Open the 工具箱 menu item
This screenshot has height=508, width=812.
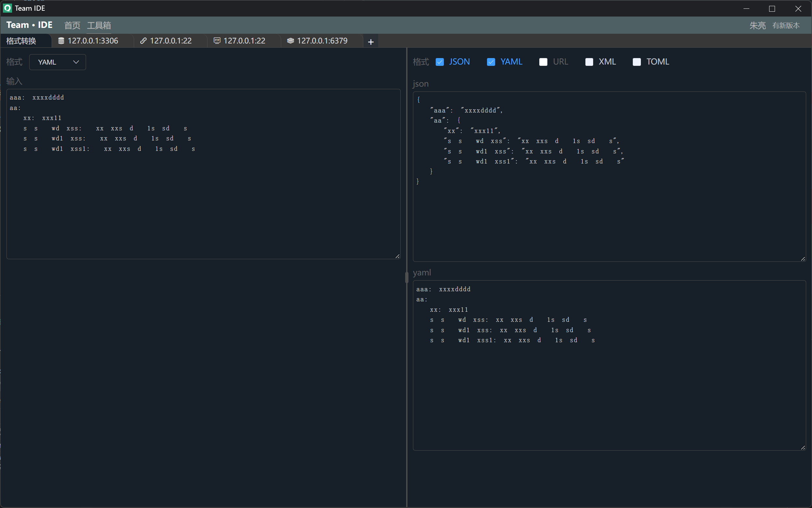[x=99, y=25]
